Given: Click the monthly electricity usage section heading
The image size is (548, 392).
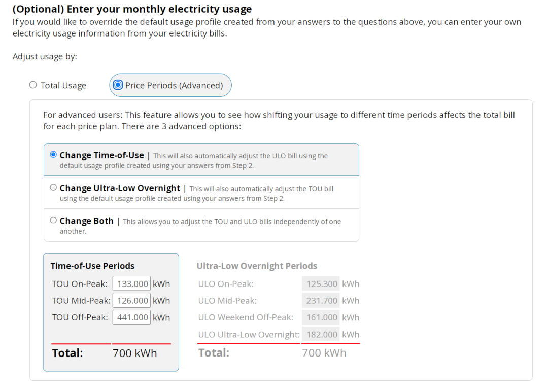Looking at the screenshot, I should point(132,9).
